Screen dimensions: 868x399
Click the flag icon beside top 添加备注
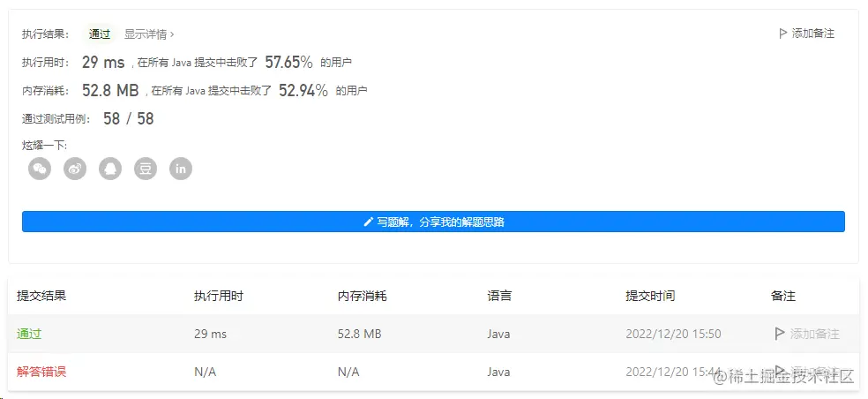click(782, 34)
